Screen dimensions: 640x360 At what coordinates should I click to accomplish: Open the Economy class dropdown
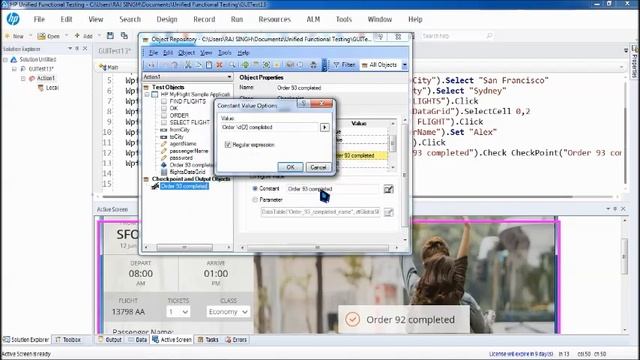[x=228, y=312]
